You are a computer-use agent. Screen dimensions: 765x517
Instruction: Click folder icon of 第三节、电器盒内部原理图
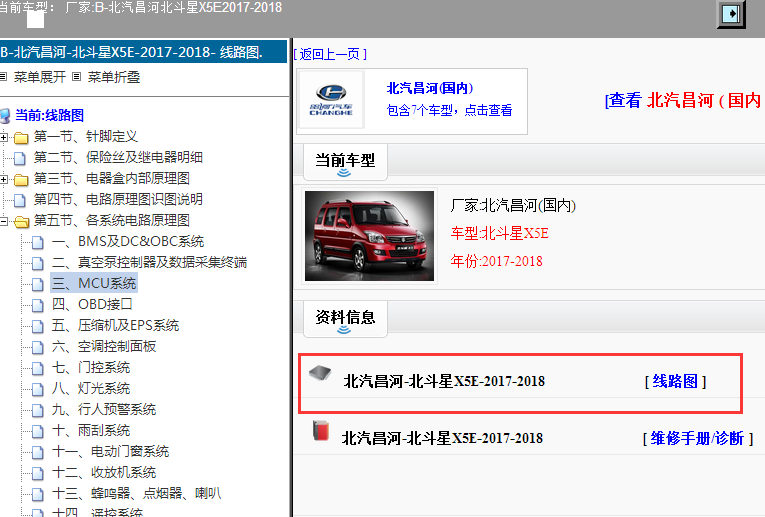pyautogui.click(x=21, y=179)
